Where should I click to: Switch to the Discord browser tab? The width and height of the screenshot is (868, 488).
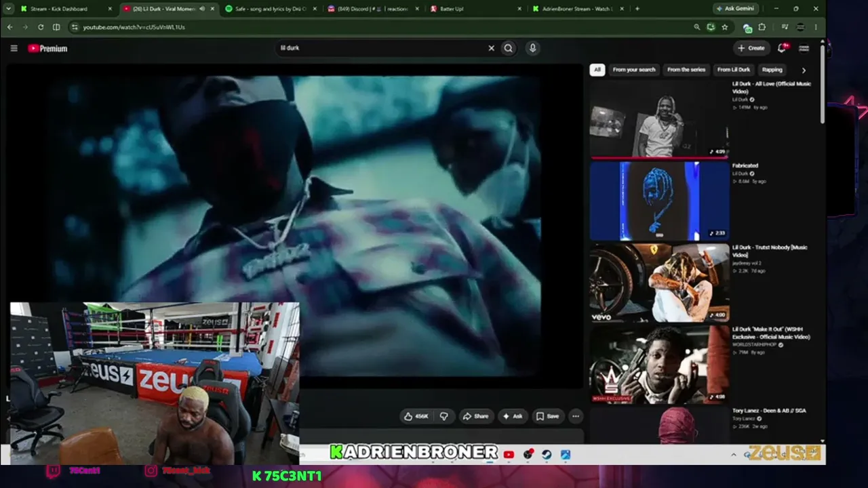pos(373,9)
